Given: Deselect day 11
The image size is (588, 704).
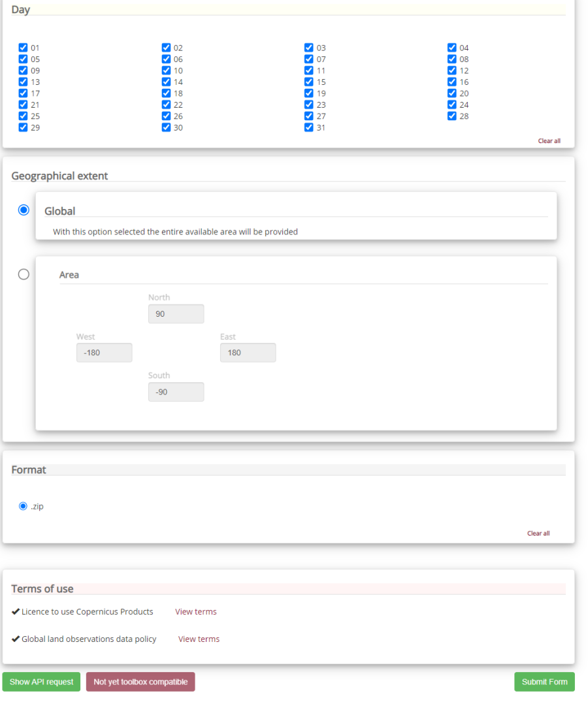Looking at the screenshot, I should click(x=308, y=71).
